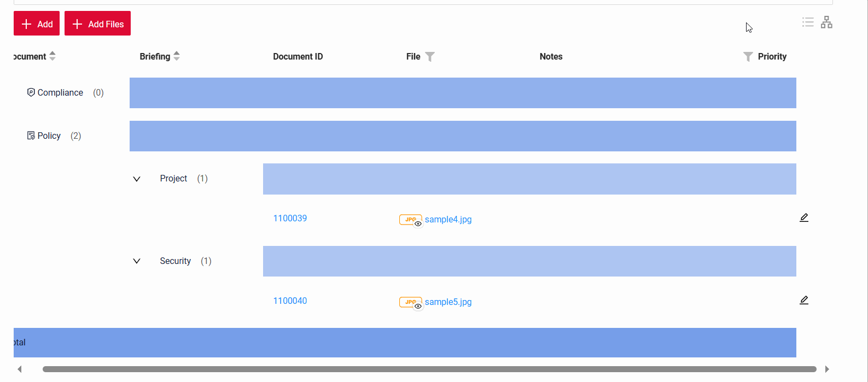
Task: Click the Add Files button
Action: pyautogui.click(x=97, y=24)
